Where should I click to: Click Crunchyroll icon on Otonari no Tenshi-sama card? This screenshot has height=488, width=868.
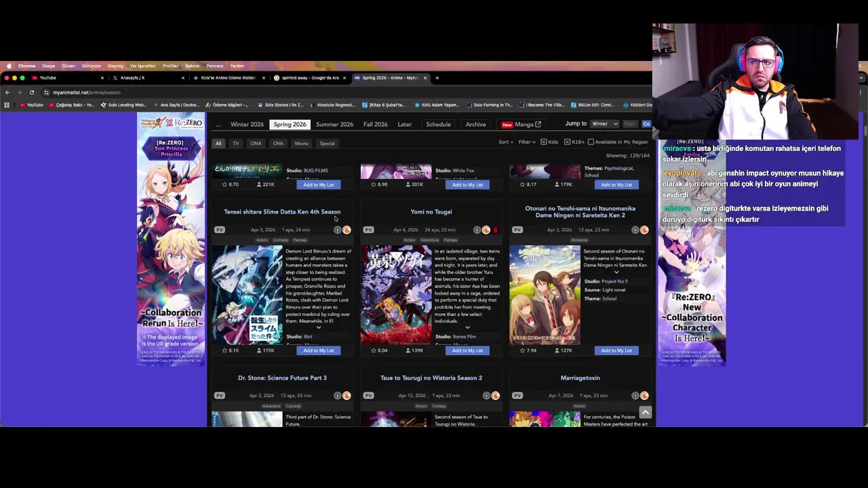(x=644, y=230)
